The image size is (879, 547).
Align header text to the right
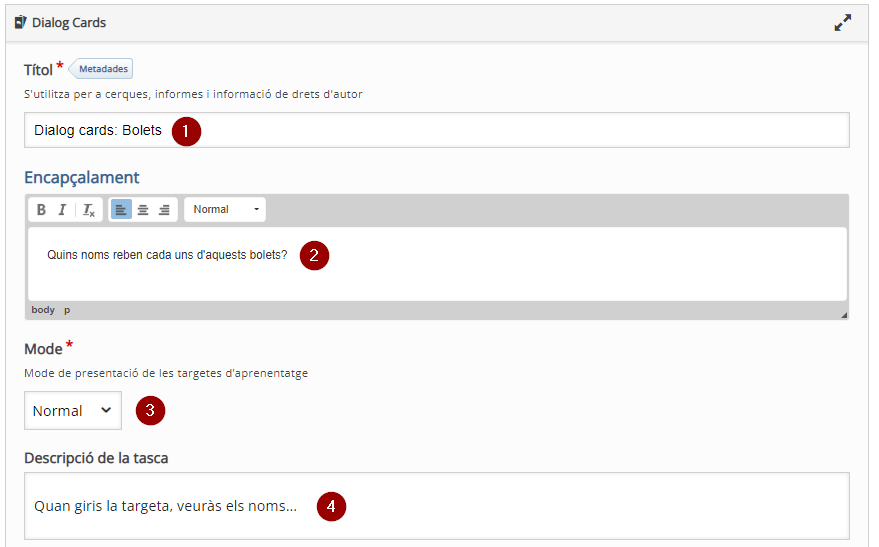[164, 210]
